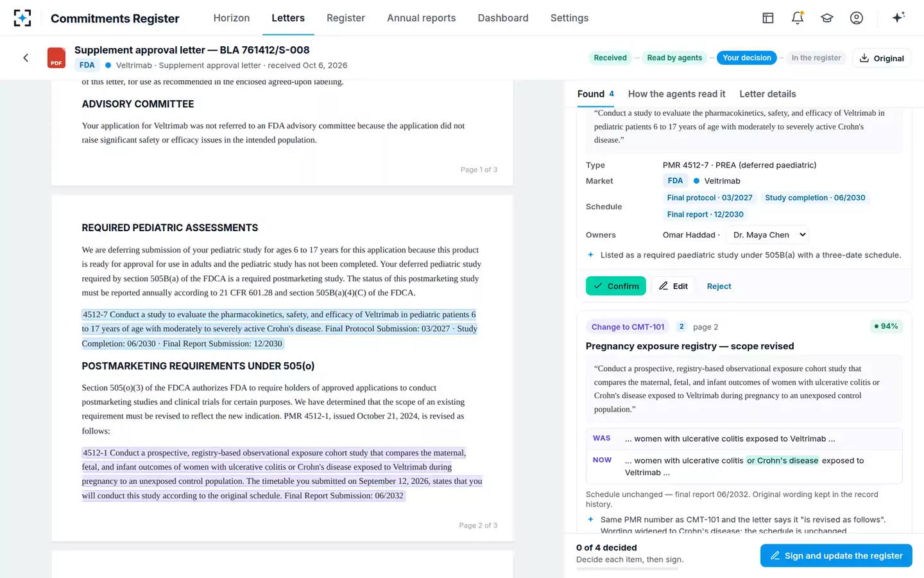
Task: Click the 'REQUIRED PEDIATRIC ASSESSMENTS' heading
Action: 170,228
